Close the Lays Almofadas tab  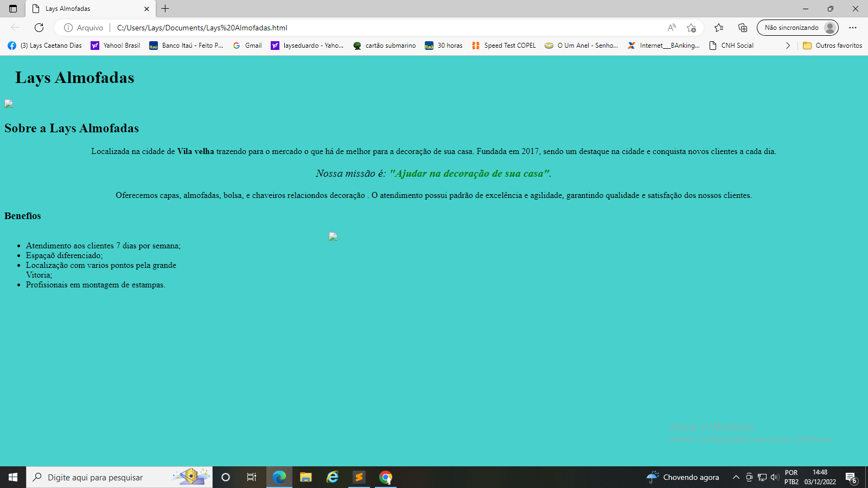pos(146,9)
